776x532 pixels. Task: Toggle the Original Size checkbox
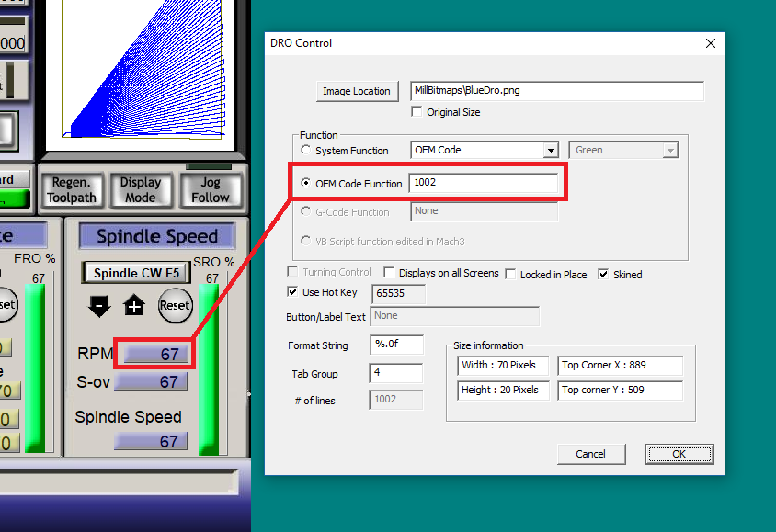tap(417, 112)
